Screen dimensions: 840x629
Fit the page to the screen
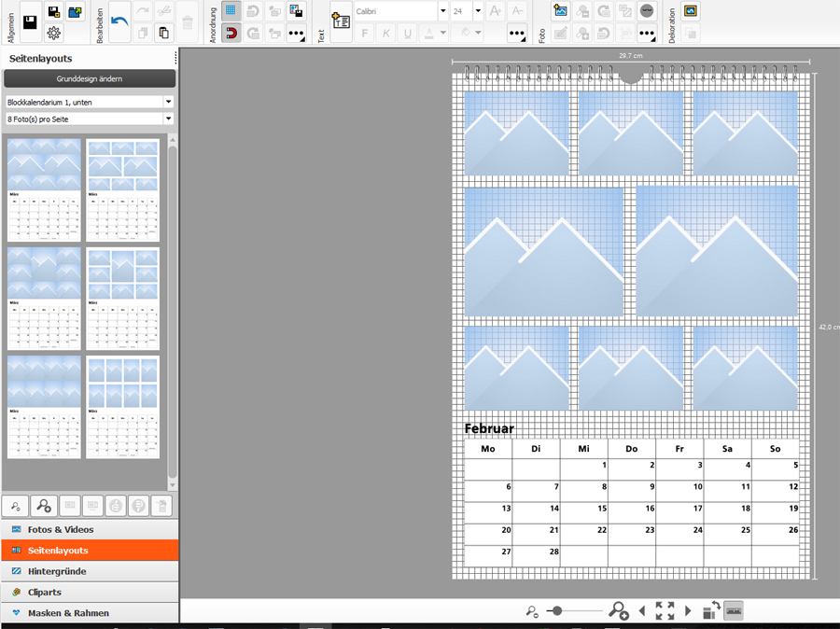(665, 610)
